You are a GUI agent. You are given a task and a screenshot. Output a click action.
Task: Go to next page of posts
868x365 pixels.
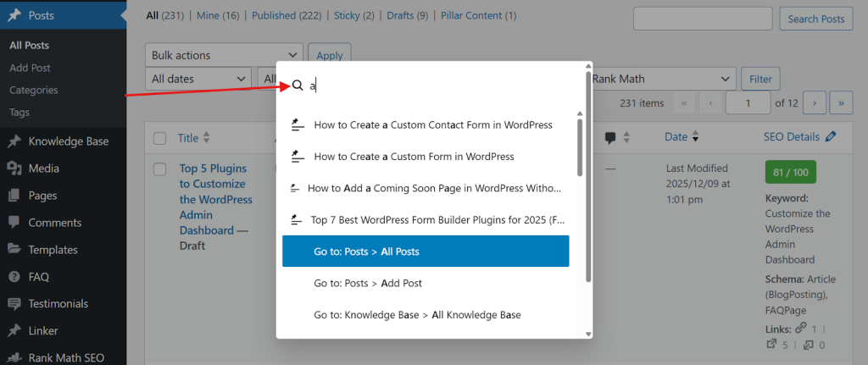pos(815,102)
